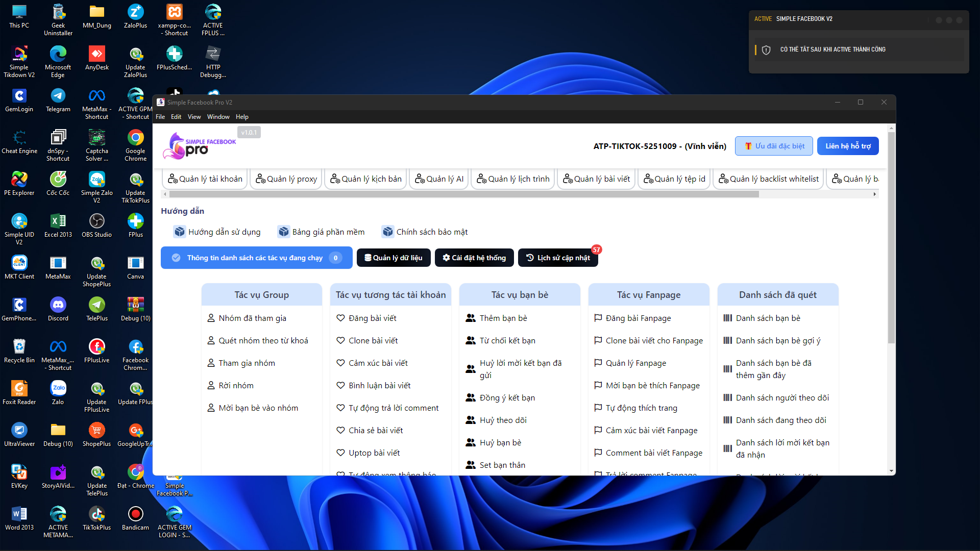Select the Word 2013 desktop icon

(x=19, y=518)
